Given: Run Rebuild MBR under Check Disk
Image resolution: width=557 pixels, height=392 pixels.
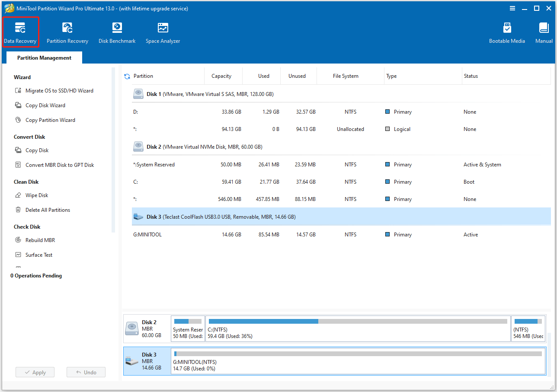Looking at the screenshot, I should [40, 240].
